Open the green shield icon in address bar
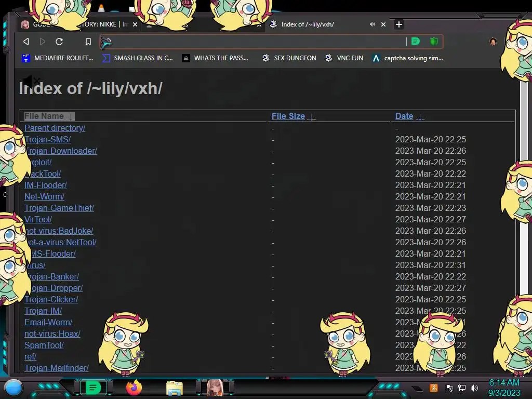 pos(434,42)
